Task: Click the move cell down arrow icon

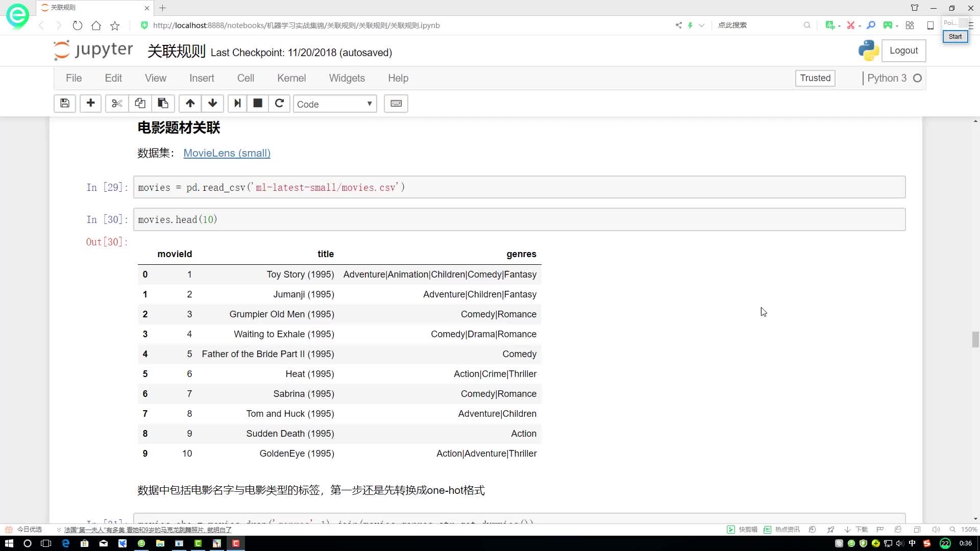Action: coord(213,104)
